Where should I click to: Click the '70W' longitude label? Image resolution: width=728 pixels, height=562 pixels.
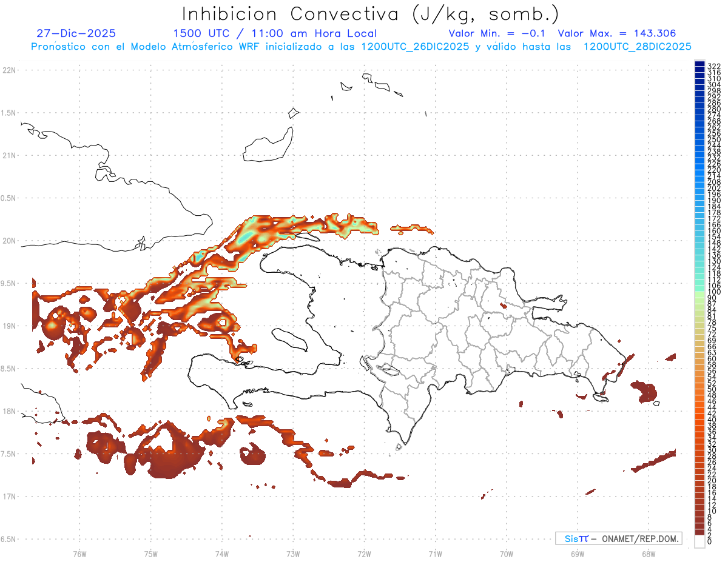coord(507,554)
